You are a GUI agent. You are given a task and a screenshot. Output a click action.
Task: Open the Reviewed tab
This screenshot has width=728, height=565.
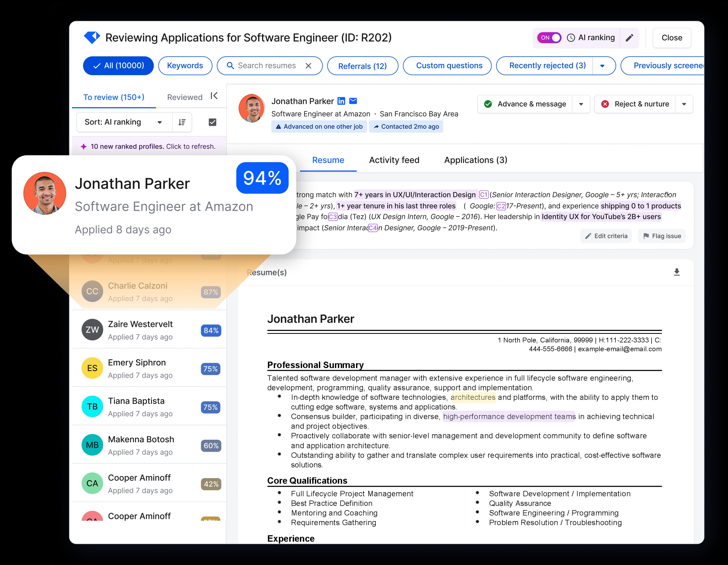185,97
